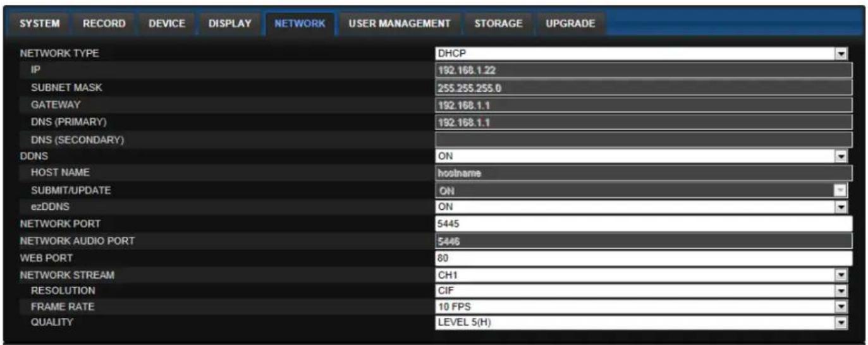
Task: Click the SUBMIT/UPDATE dropdown arrow
Action: tap(841, 190)
